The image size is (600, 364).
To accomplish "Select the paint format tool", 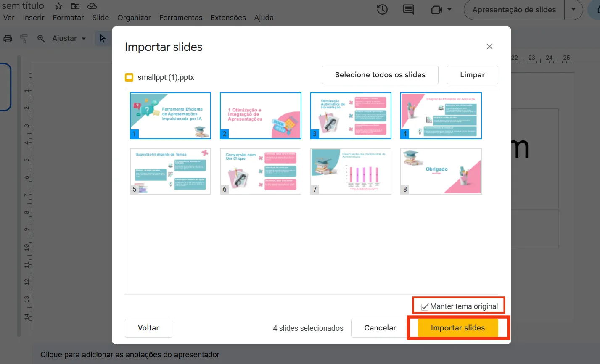I will pos(24,38).
